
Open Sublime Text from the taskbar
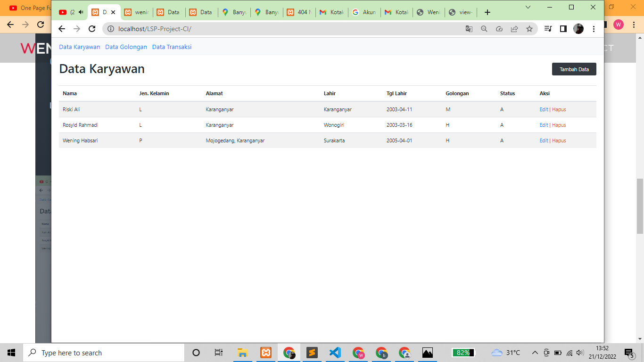coord(312,353)
